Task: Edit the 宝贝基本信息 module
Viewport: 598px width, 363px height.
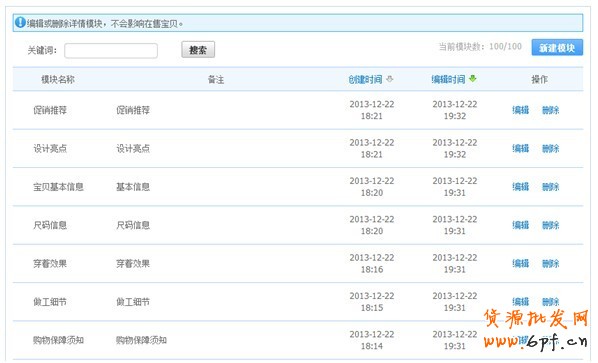Action: pos(521,187)
